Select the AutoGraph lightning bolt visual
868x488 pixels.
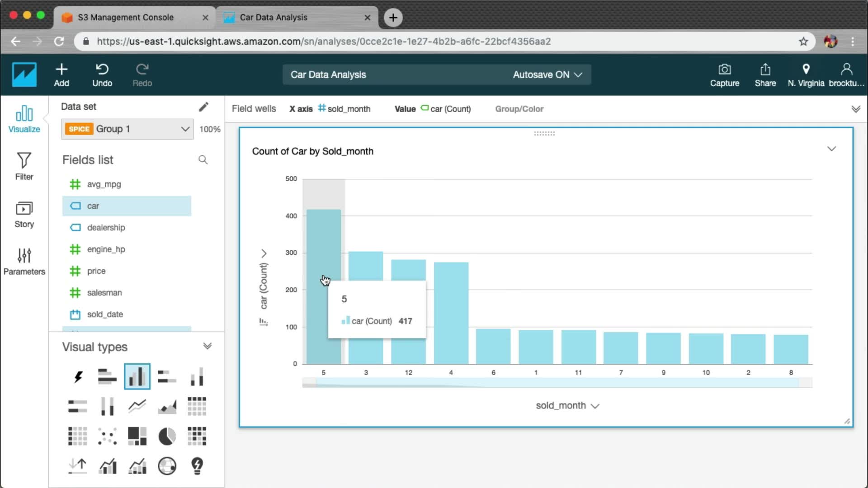(78, 376)
